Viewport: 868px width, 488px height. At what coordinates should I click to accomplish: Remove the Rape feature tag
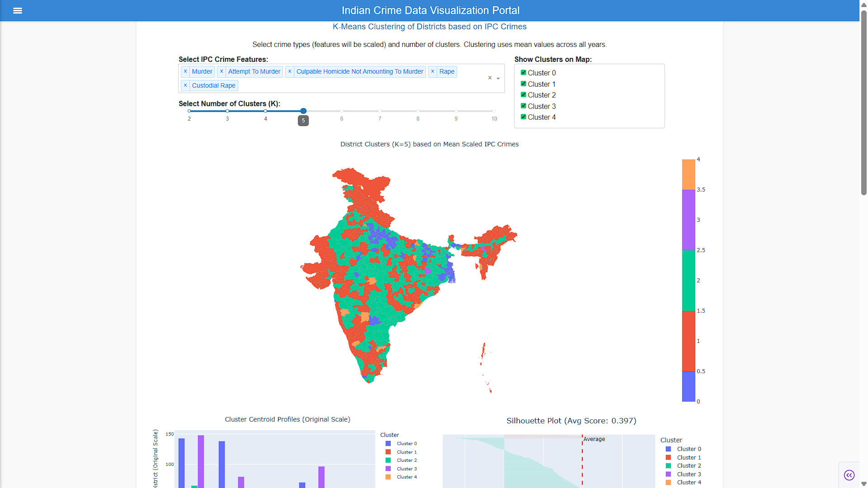(433, 71)
